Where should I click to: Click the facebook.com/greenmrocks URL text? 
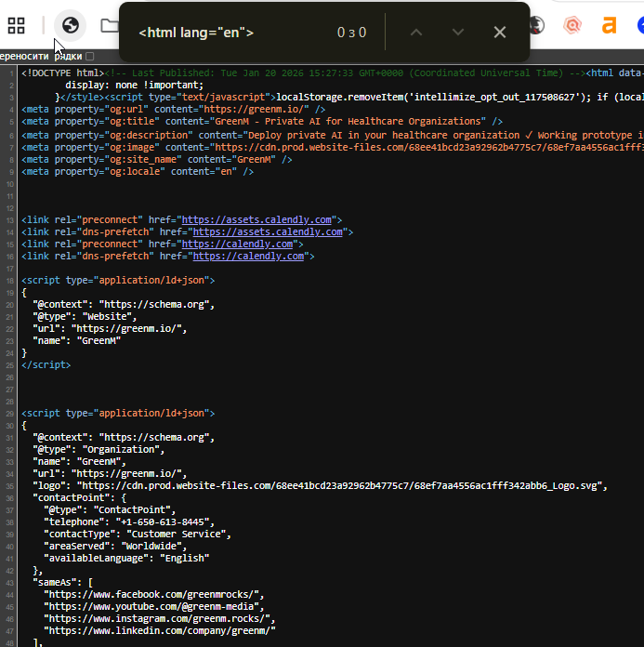pos(155,594)
